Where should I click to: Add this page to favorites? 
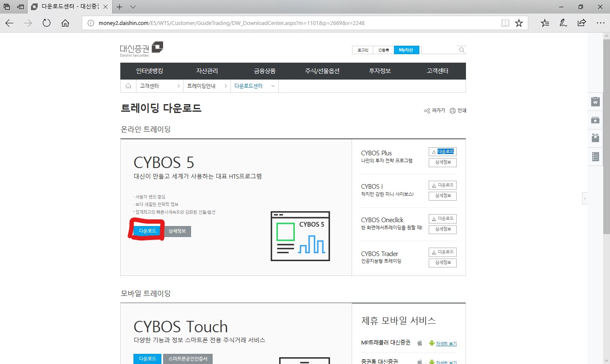click(519, 23)
